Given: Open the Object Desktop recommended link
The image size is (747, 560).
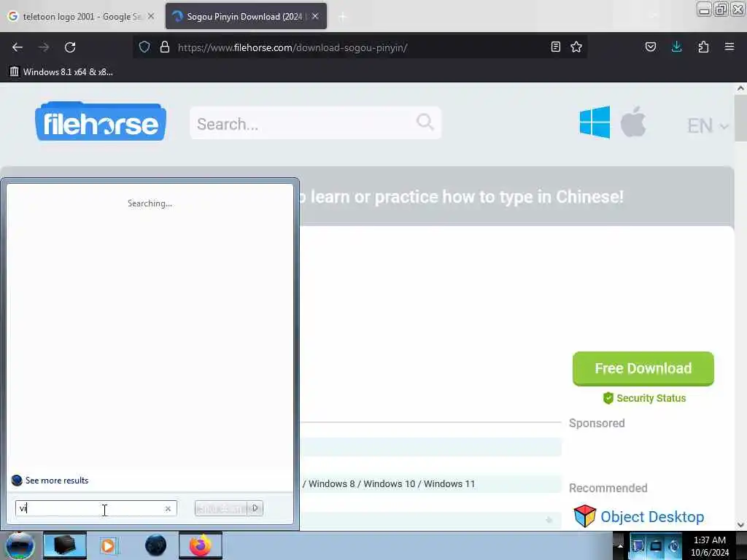Looking at the screenshot, I should tap(652, 517).
